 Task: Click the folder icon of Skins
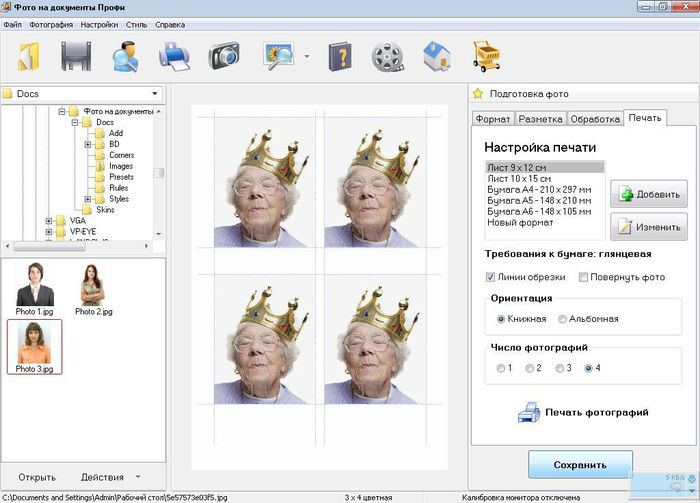coord(87,210)
